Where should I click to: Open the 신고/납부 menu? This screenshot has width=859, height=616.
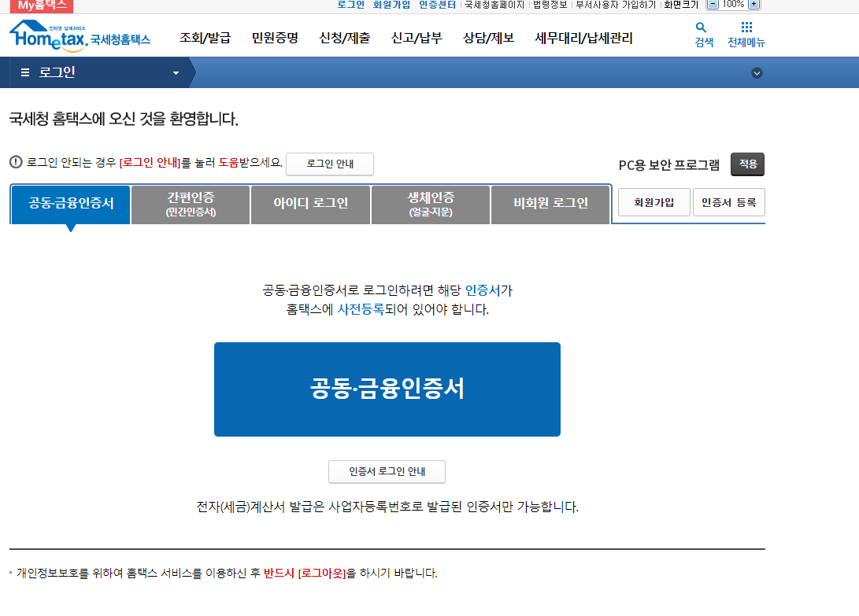(417, 38)
